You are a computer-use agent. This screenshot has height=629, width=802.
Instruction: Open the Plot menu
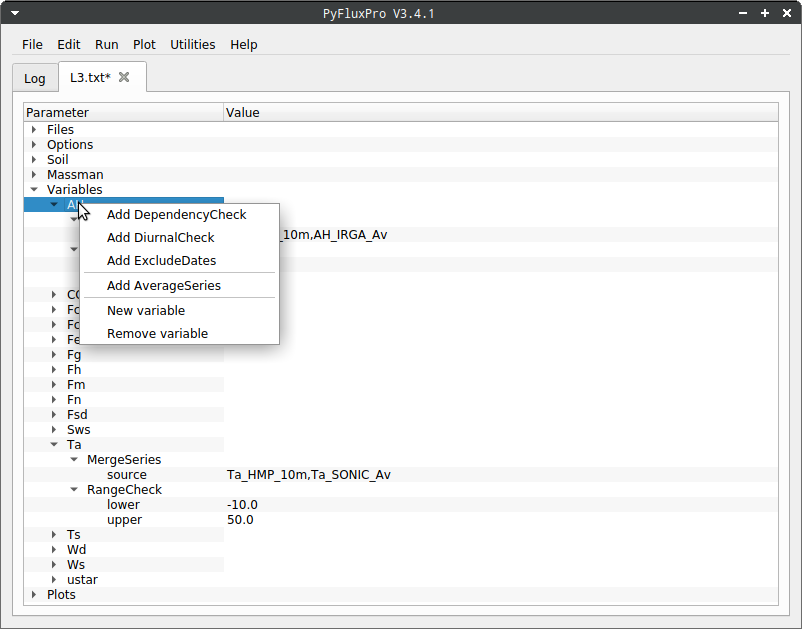point(144,44)
